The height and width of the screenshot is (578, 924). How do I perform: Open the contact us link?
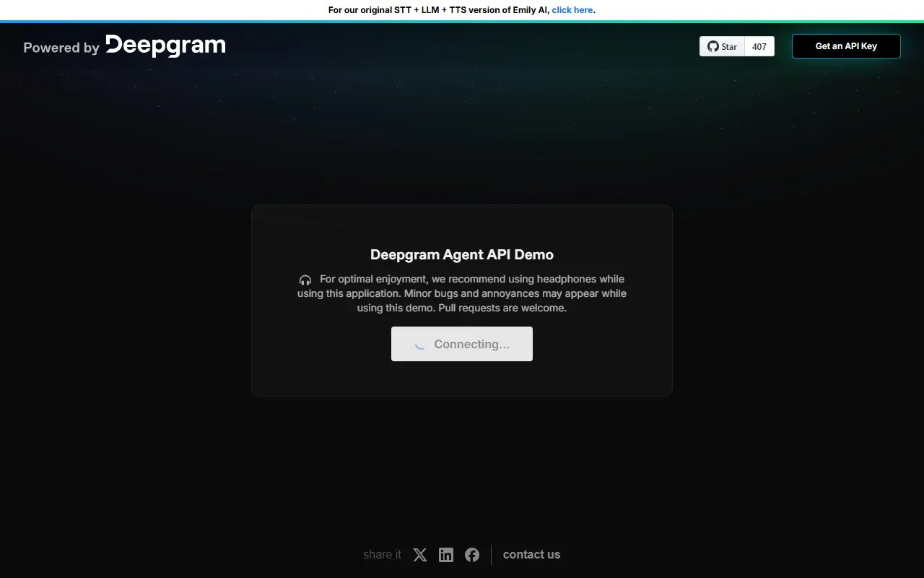click(531, 554)
